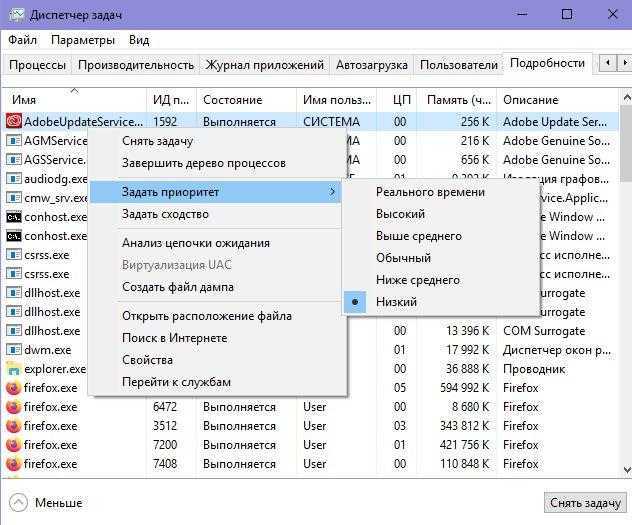Collapse view with the Меньше arrow icon

tap(18, 502)
